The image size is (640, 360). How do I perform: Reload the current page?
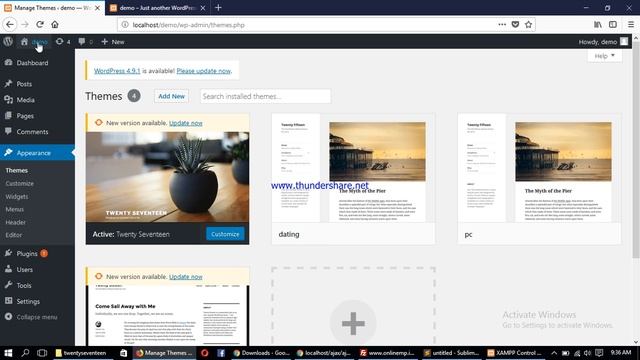pos(40,24)
